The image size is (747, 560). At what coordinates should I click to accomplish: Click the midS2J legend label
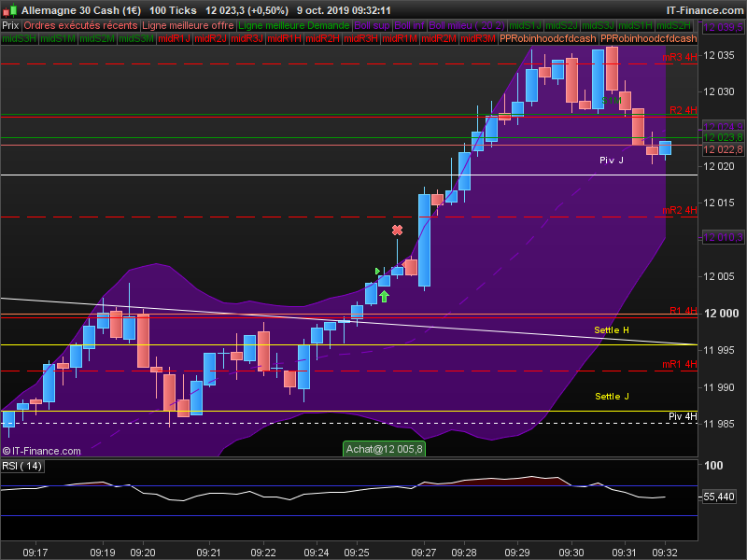562,26
